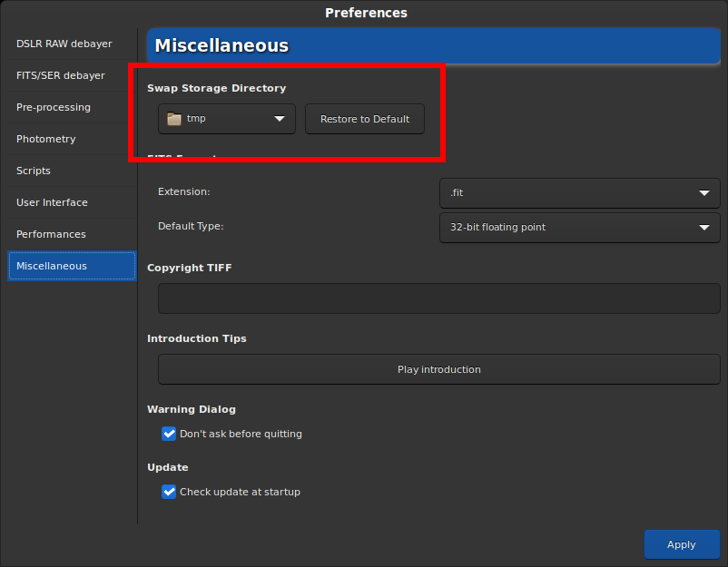Click the 32-bit floating point dropdown arrow
Viewport: 728px width, 567px height.
703,227
